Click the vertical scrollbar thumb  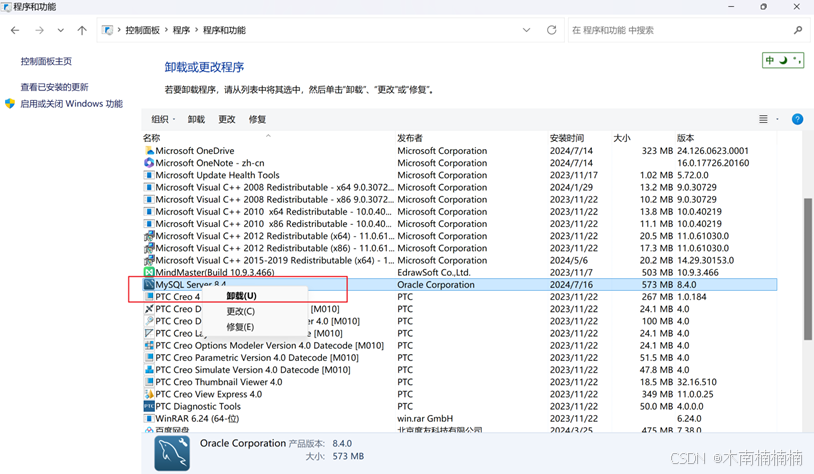point(808,269)
